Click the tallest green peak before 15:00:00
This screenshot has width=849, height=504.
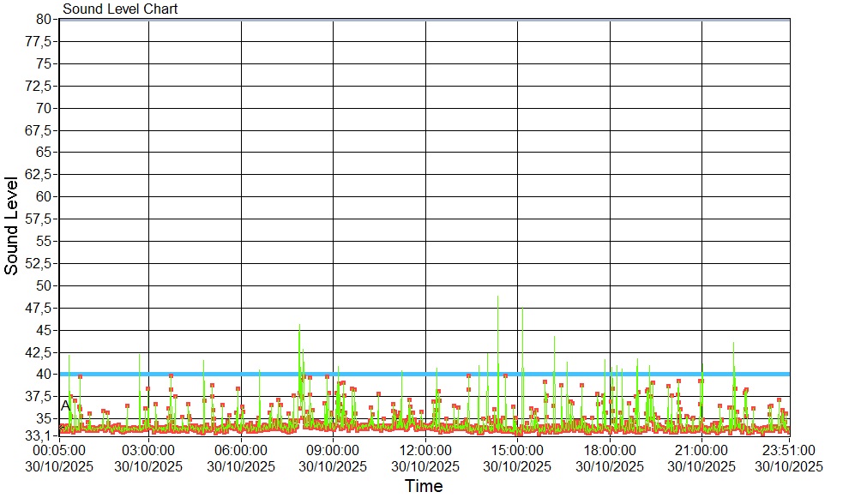497,300
